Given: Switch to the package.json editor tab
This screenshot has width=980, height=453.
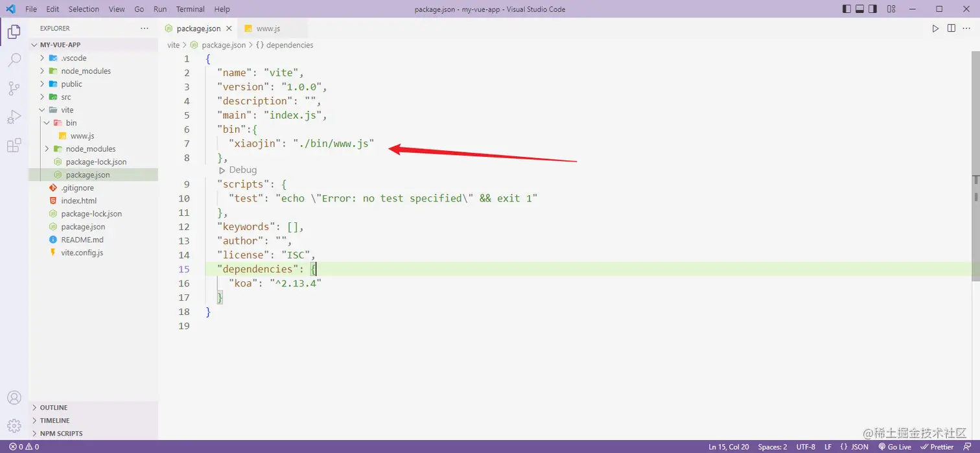Looking at the screenshot, I should pos(198,29).
